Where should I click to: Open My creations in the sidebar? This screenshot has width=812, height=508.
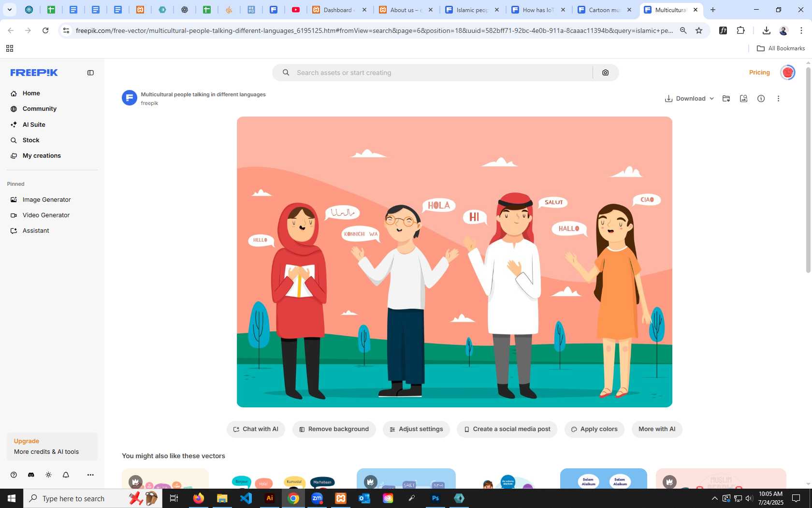pyautogui.click(x=42, y=155)
